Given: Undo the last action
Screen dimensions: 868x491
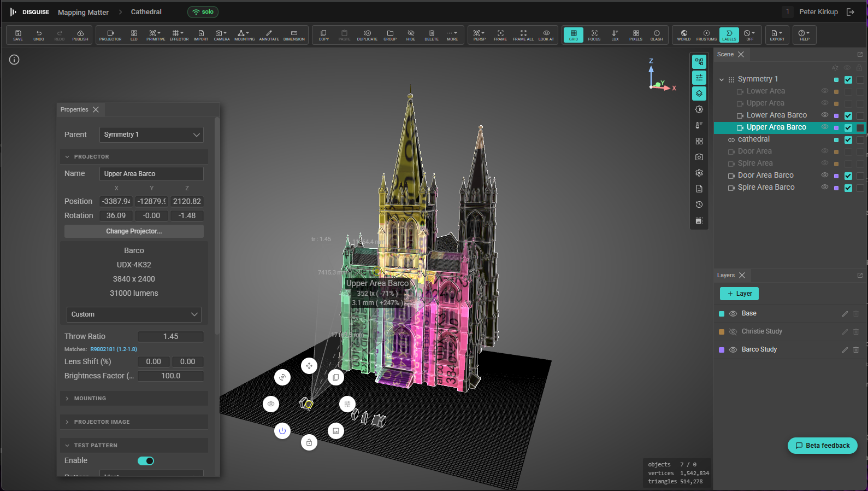Looking at the screenshot, I should [39, 35].
